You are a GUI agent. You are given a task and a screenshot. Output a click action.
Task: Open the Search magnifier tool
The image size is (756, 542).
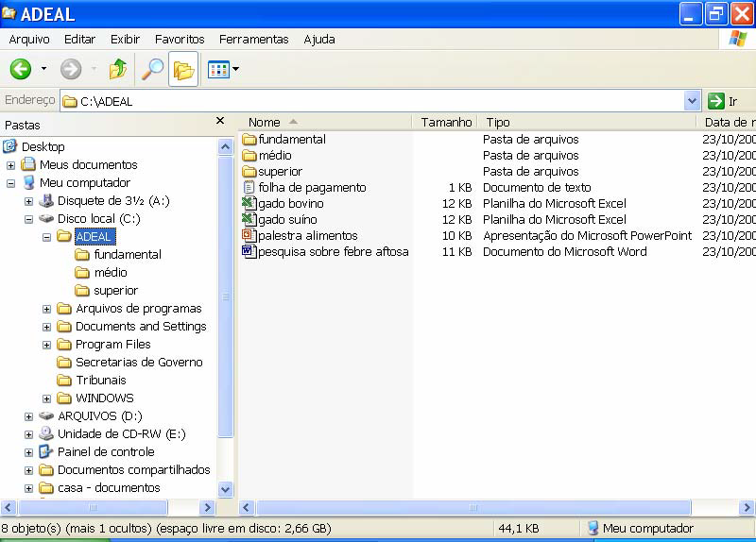point(152,69)
